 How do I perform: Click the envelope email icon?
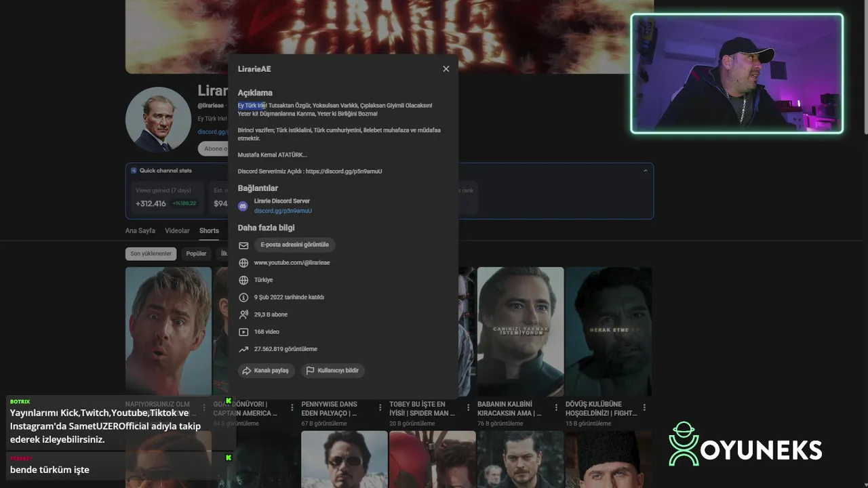click(x=243, y=245)
